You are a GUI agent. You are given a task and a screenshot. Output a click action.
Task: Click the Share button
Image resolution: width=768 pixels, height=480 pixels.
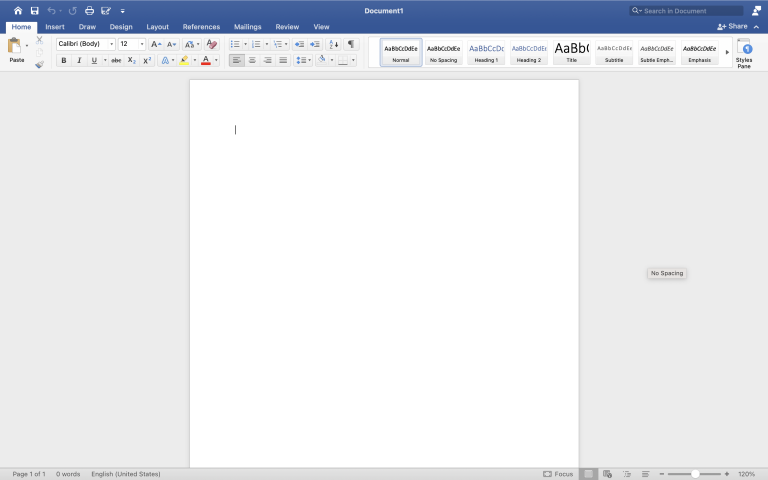[732, 27]
